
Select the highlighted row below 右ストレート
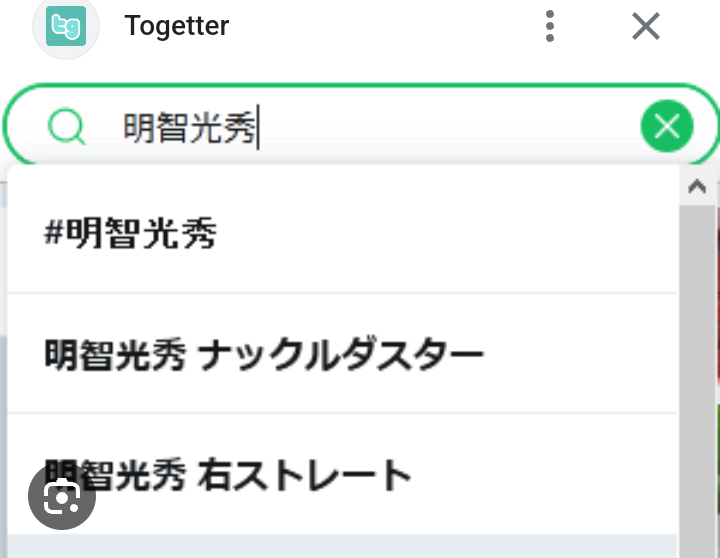point(340,546)
